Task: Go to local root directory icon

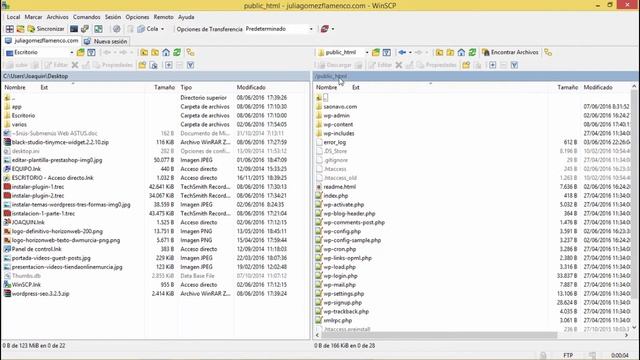Action: coord(155,53)
